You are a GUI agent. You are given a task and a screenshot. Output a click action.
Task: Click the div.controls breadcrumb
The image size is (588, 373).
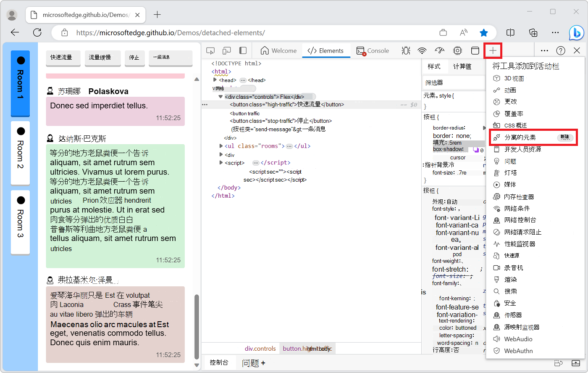tap(260, 349)
